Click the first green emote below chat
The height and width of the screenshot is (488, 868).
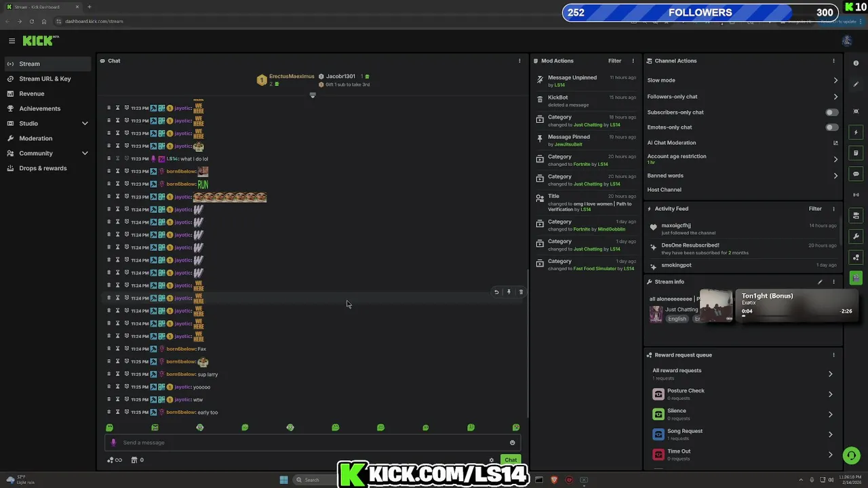click(x=109, y=428)
